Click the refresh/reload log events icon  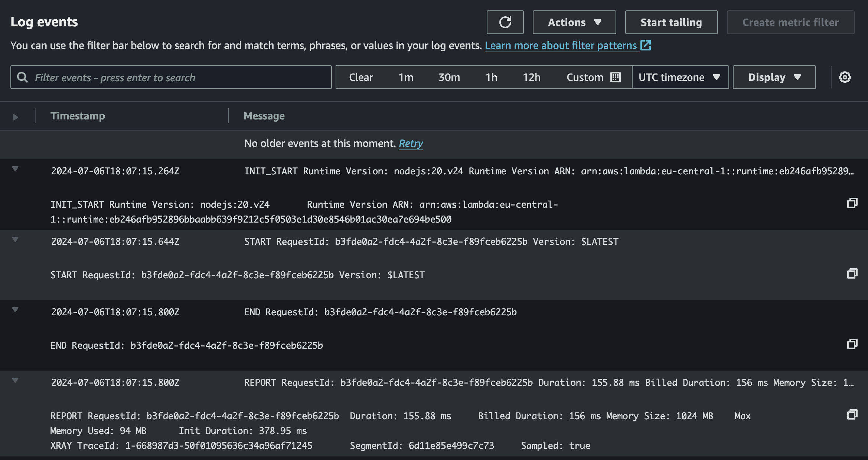(x=505, y=22)
